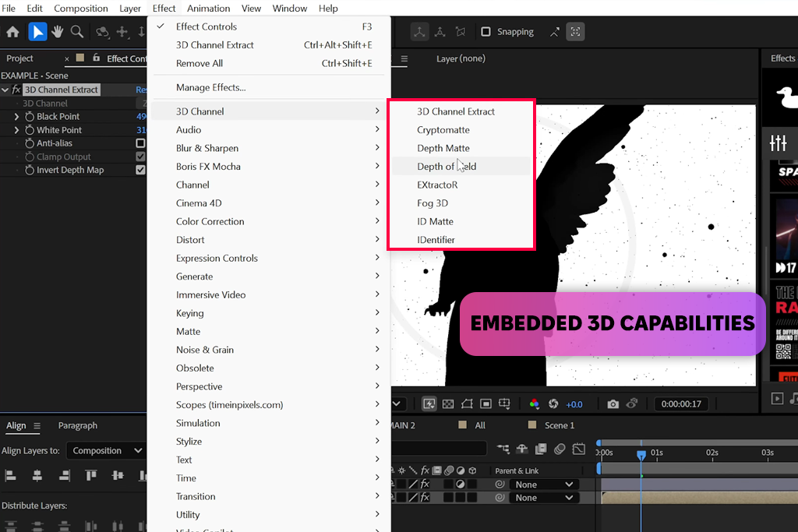This screenshot has height=532, width=798.
Task: Click the local axis mode icon
Action: (x=419, y=31)
